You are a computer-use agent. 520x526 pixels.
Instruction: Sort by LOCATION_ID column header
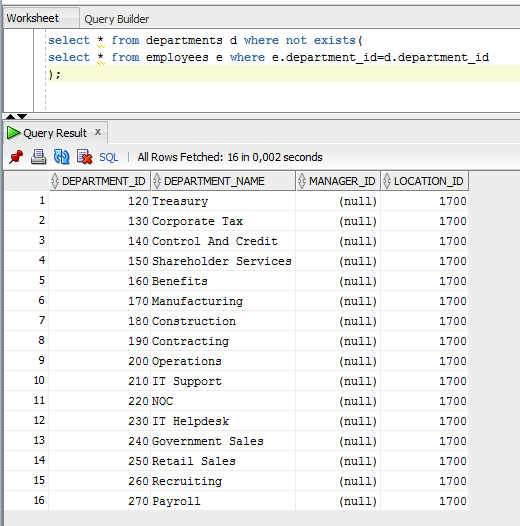pyautogui.click(x=425, y=181)
